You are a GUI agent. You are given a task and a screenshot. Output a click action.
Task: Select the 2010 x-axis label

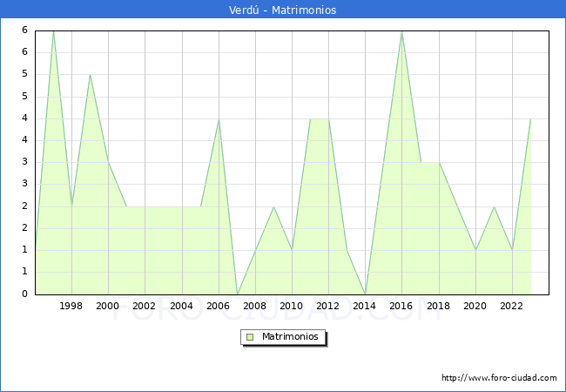[x=292, y=306]
